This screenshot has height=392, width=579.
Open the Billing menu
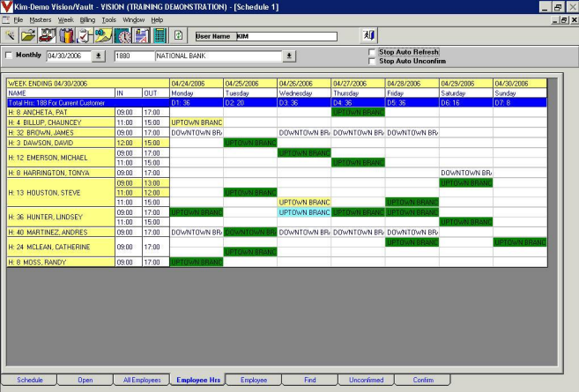coord(87,20)
